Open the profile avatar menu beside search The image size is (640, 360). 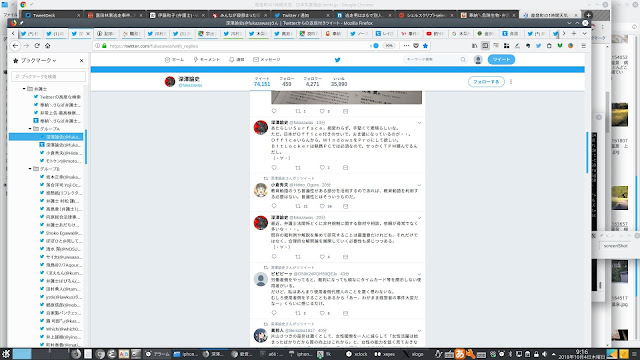pos(478,60)
